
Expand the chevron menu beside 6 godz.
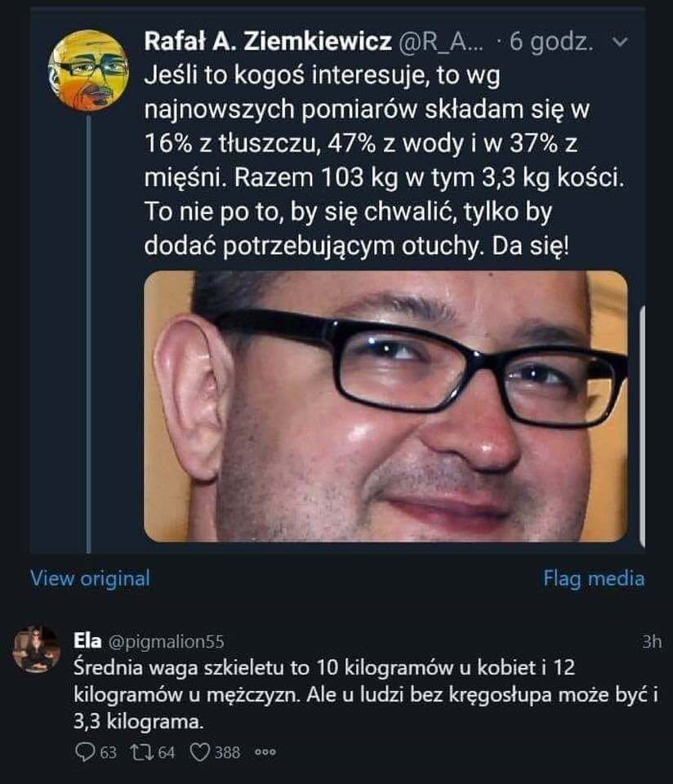click(619, 43)
